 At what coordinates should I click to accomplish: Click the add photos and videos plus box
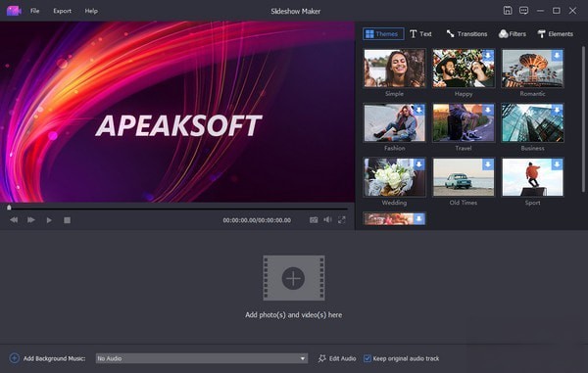click(x=294, y=278)
